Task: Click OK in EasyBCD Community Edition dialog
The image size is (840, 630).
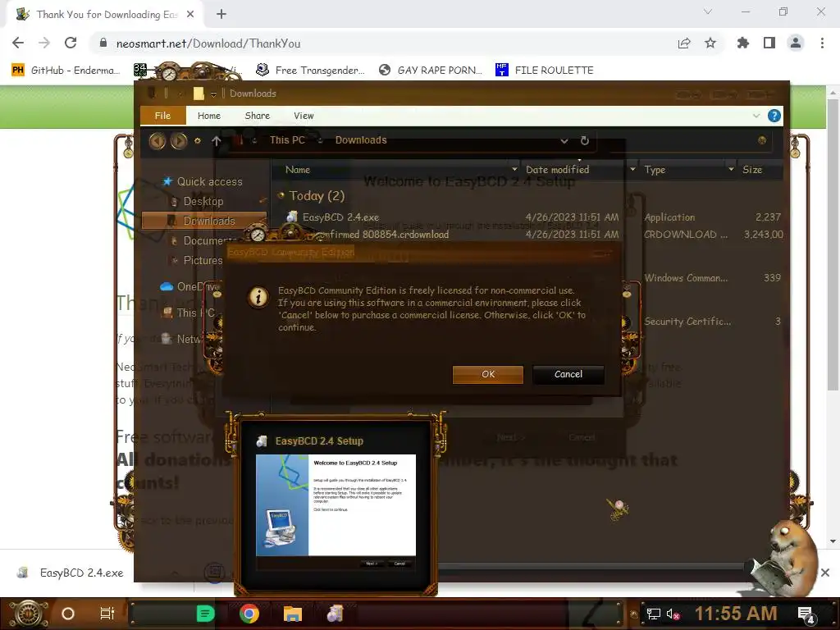Action: 487,374
